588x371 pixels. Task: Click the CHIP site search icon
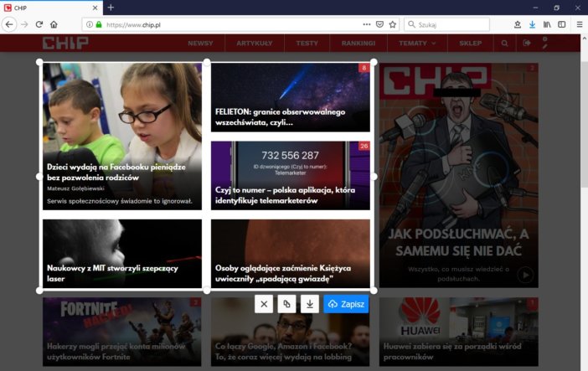tap(505, 44)
